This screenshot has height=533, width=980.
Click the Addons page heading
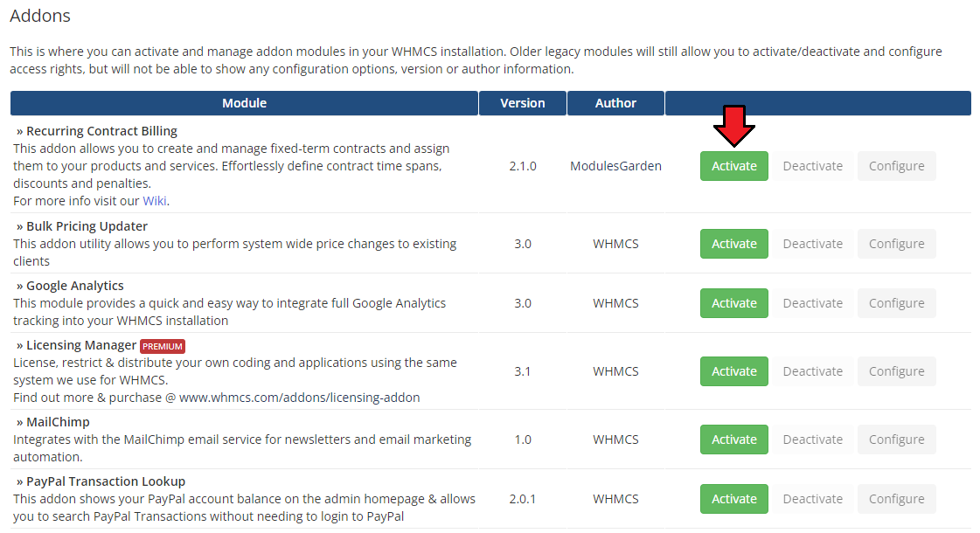(40, 16)
